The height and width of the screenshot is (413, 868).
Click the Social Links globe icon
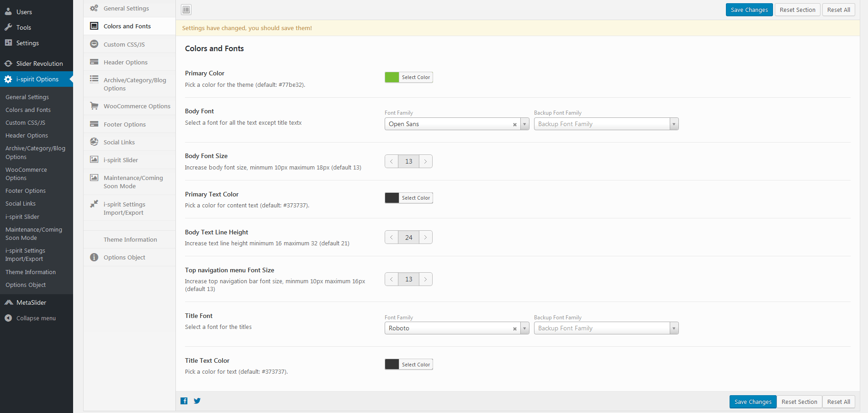point(94,142)
